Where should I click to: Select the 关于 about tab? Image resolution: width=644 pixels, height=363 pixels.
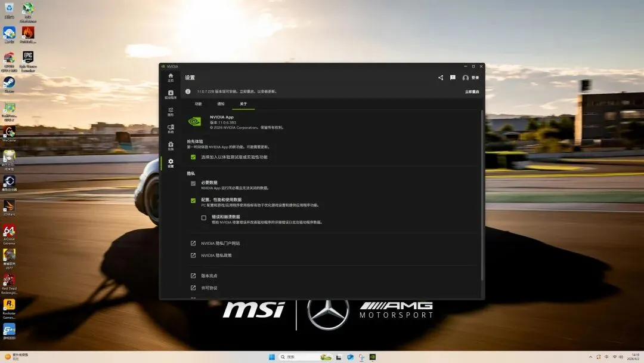tap(243, 104)
